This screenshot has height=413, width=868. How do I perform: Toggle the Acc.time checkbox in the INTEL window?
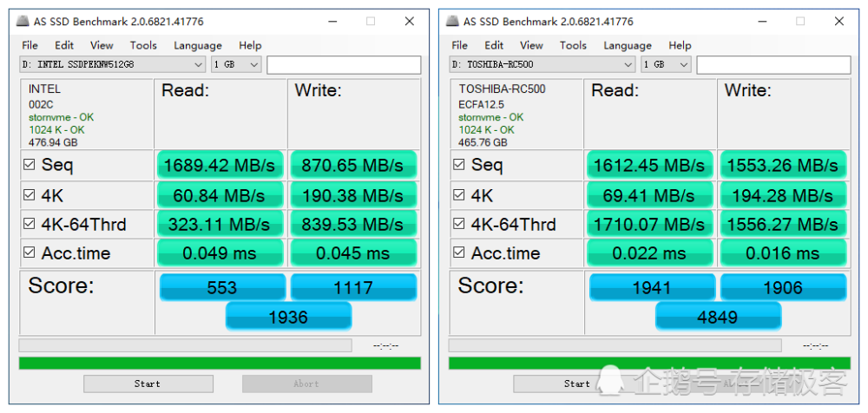pyautogui.click(x=29, y=252)
